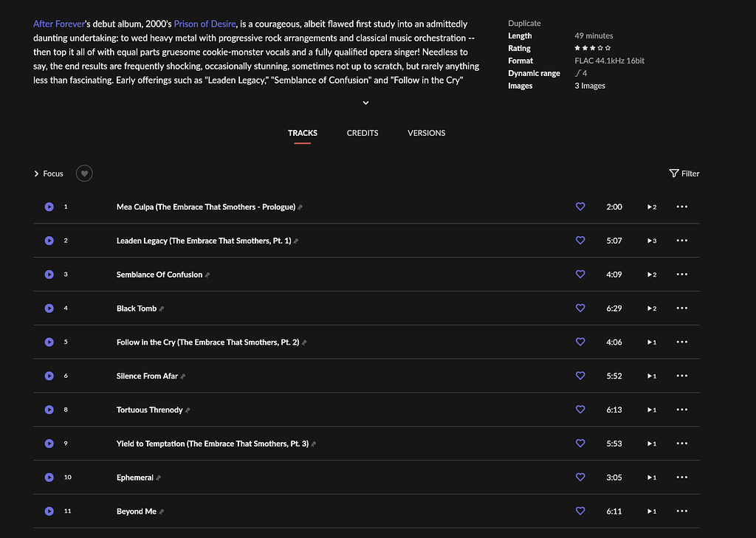Viewport: 756px width, 538px height.
Task: Play Follow in the Cry
Action: pyautogui.click(x=49, y=342)
